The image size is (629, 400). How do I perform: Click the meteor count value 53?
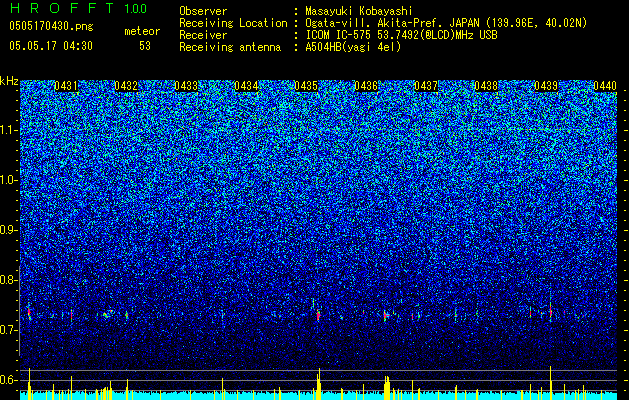pos(145,46)
